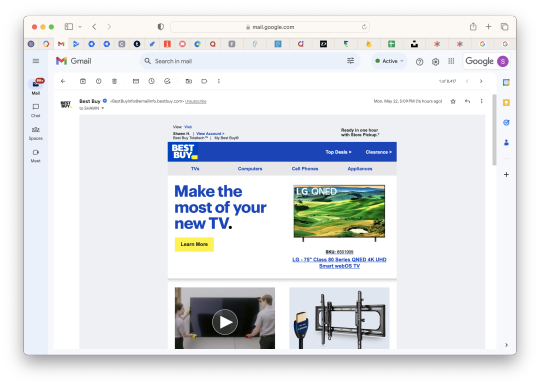The height and width of the screenshot is (386, 540).
Task: Open Chat in the left rail
Action: click(x=36, y=110)
